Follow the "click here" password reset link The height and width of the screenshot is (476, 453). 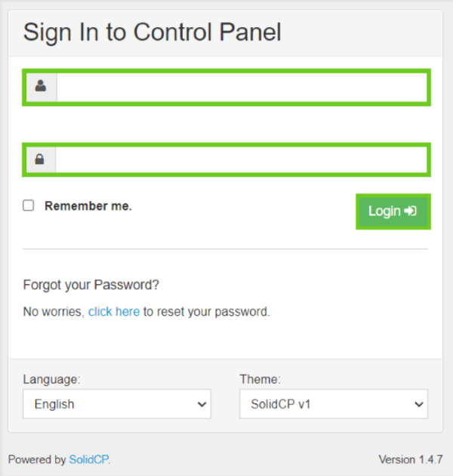[x=114, y=311]
